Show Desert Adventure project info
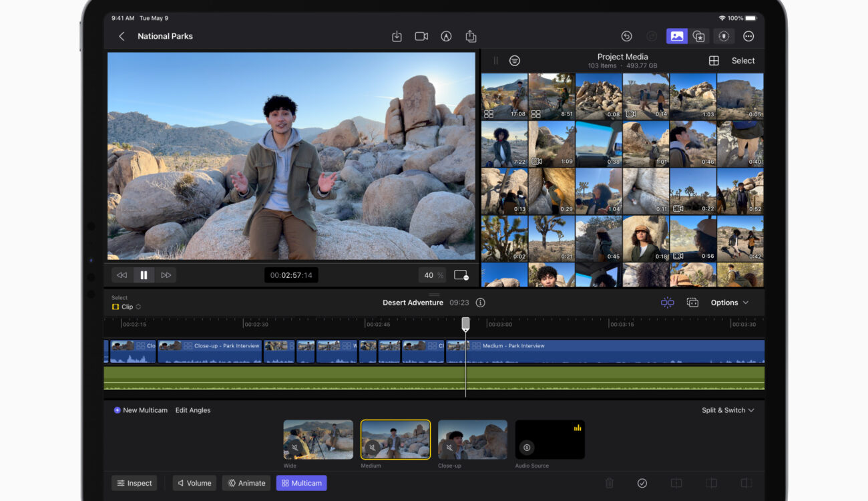 tap(480, 303)
